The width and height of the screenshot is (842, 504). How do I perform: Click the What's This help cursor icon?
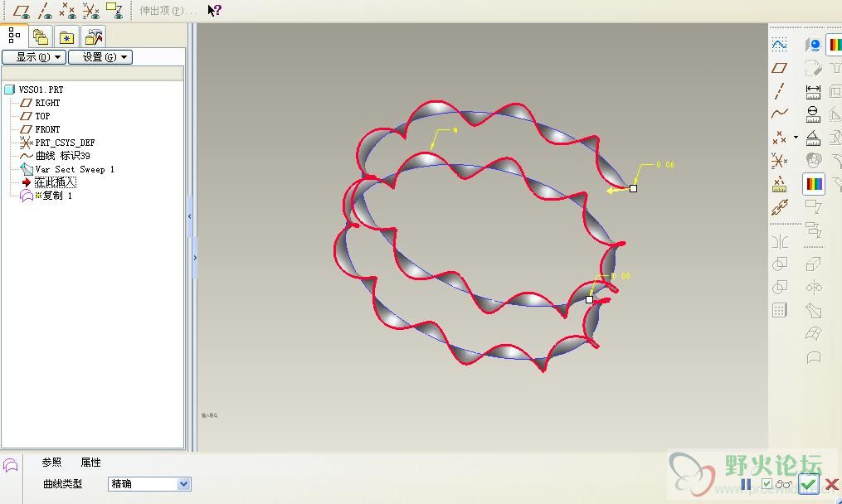214,10
